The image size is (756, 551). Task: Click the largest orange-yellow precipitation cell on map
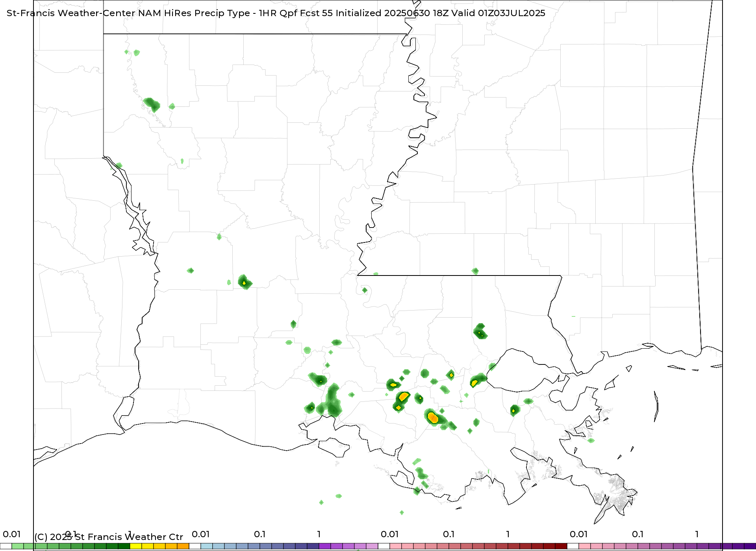[433, 417]
